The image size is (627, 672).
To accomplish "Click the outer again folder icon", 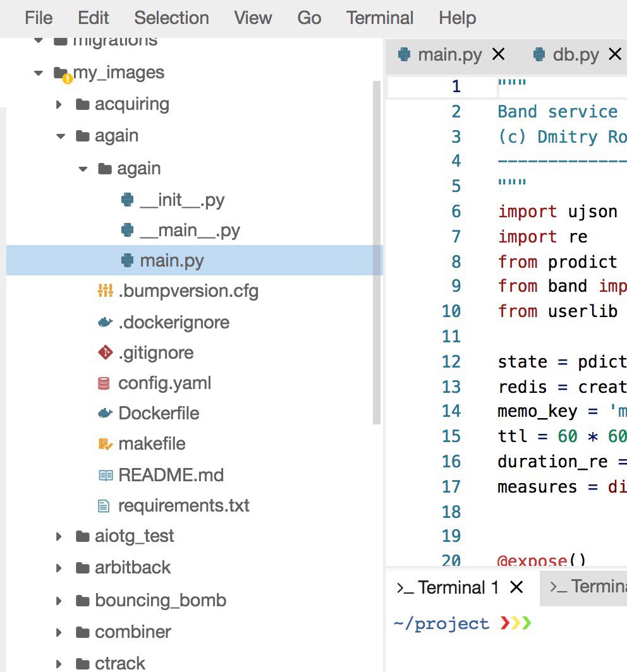I will (82, 136).
